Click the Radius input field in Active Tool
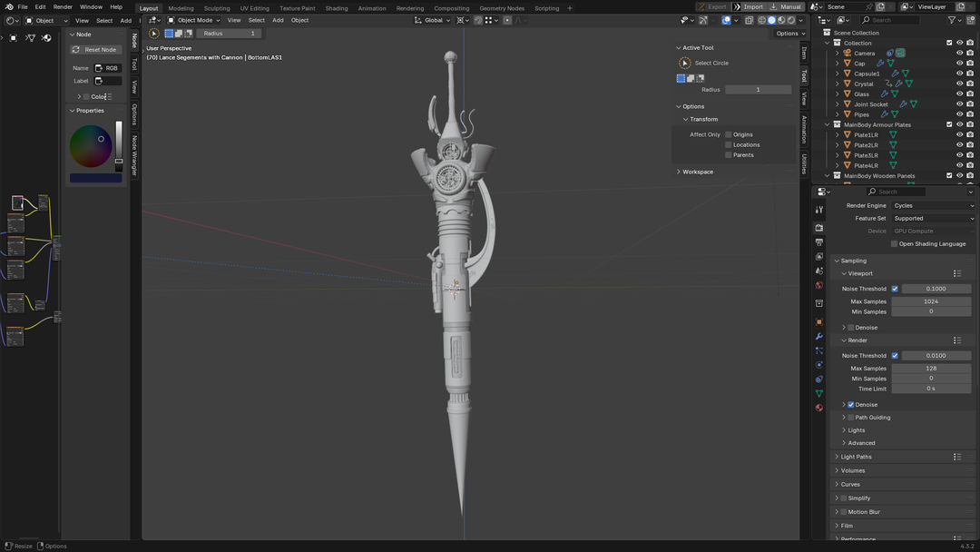Screen dimensions: 980x552 [758, 89]
